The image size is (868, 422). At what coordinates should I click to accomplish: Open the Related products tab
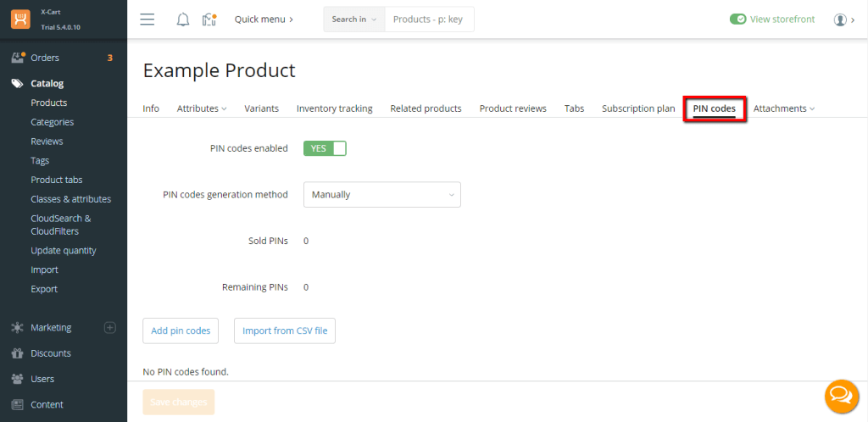pos(426,108)
